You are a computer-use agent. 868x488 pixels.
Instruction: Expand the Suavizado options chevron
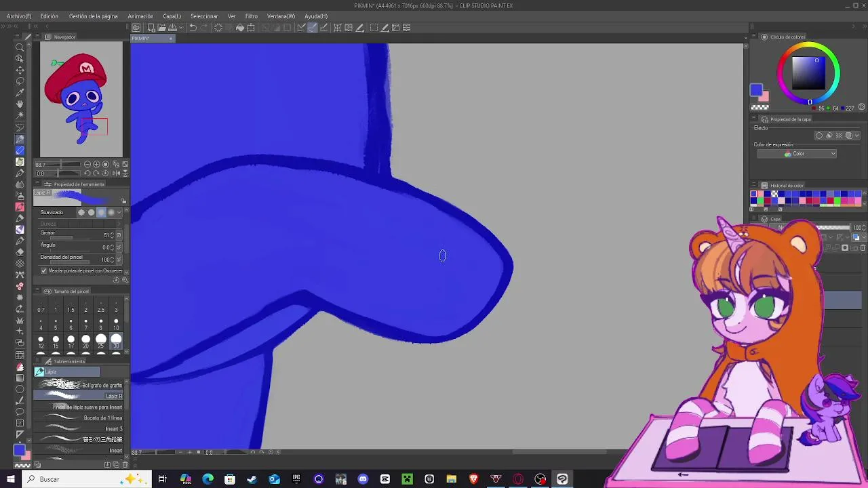(119, 212)
